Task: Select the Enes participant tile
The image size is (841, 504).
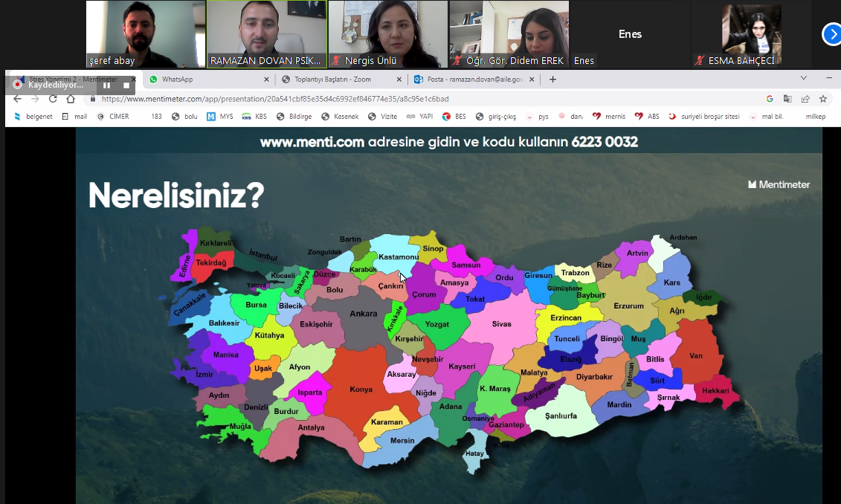Action: [631, 33]
